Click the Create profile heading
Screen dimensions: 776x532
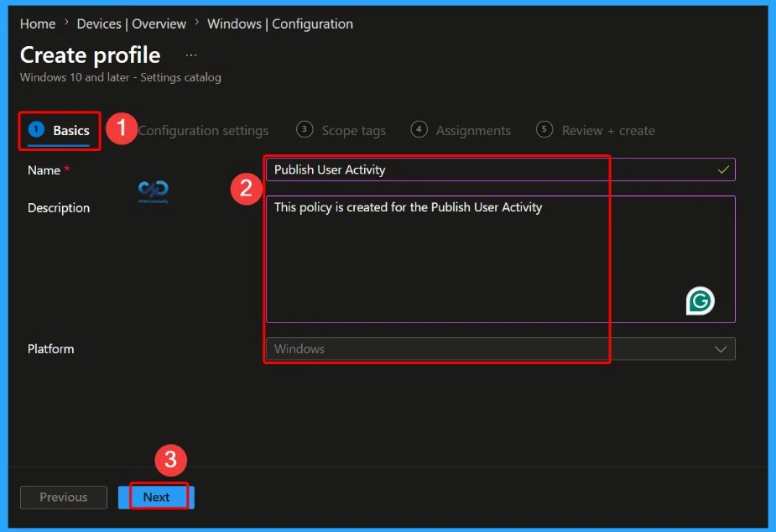click(x=90, y=55)
